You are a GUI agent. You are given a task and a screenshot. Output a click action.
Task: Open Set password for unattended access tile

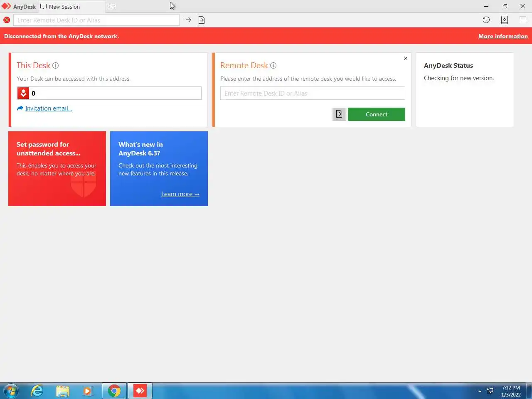pos(57,169)
